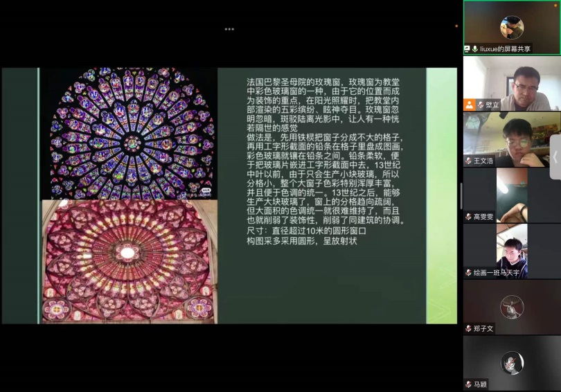
Task: Collapse the participant video sidebar with the arrow
Action: (555, 157)
